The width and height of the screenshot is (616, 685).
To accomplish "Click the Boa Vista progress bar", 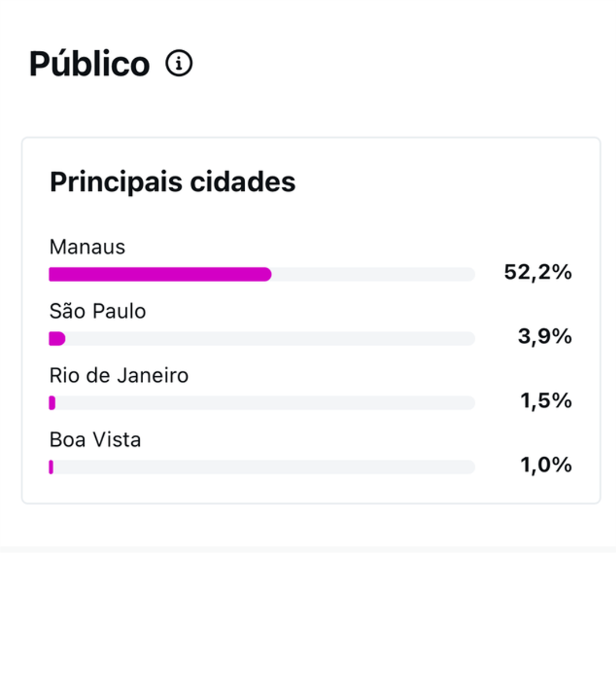I will 262,467.
